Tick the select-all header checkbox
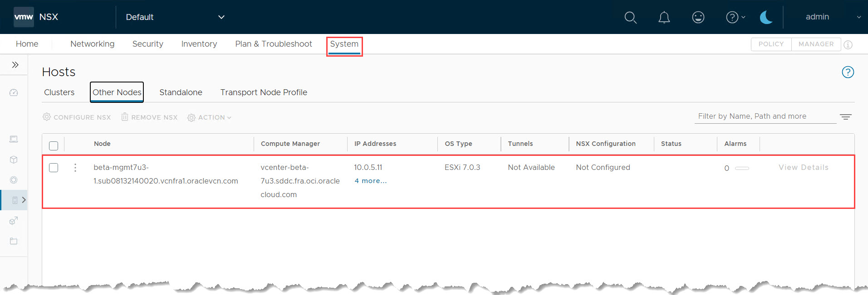This screenshot has height=295, width=868. coord(54,146)
